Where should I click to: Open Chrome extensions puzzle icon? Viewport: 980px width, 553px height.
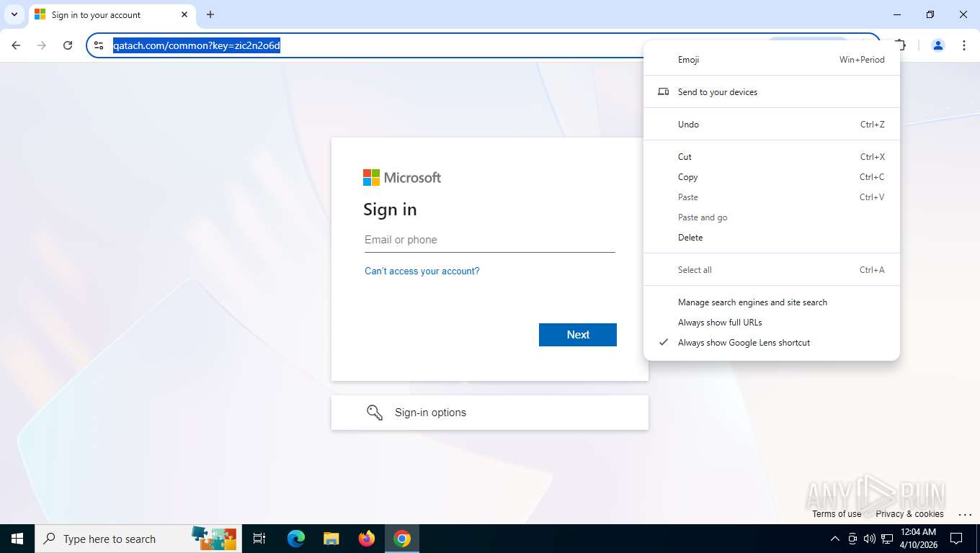pyautogui.click(x=900, y=45)
